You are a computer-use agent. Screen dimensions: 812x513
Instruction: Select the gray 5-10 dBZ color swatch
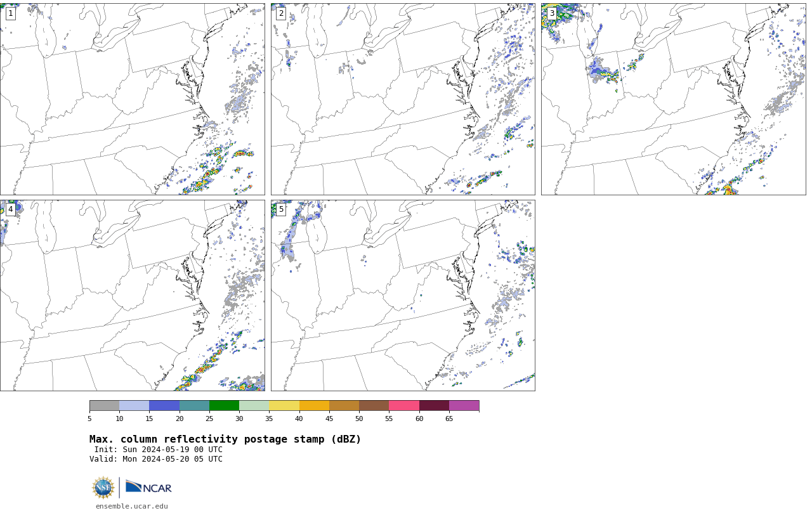(x=104, y=406)
